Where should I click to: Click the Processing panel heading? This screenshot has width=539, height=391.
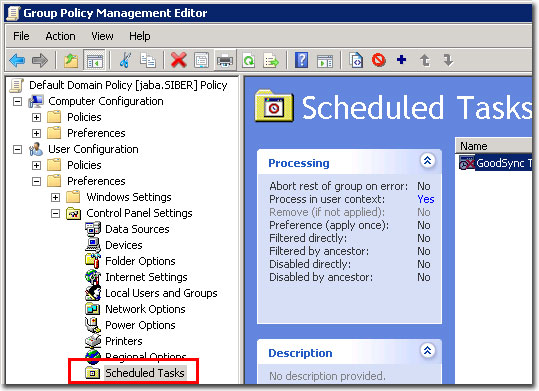point(299,163)
